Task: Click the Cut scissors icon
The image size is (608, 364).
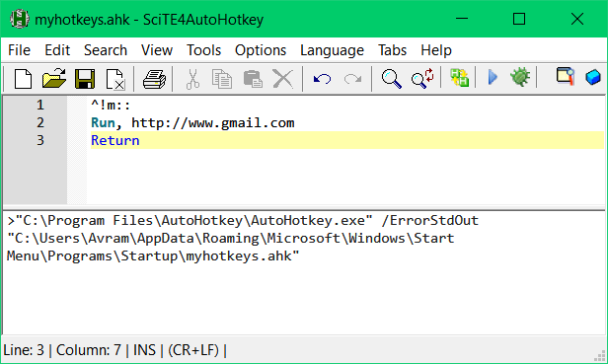Action: tap(192, 79)
